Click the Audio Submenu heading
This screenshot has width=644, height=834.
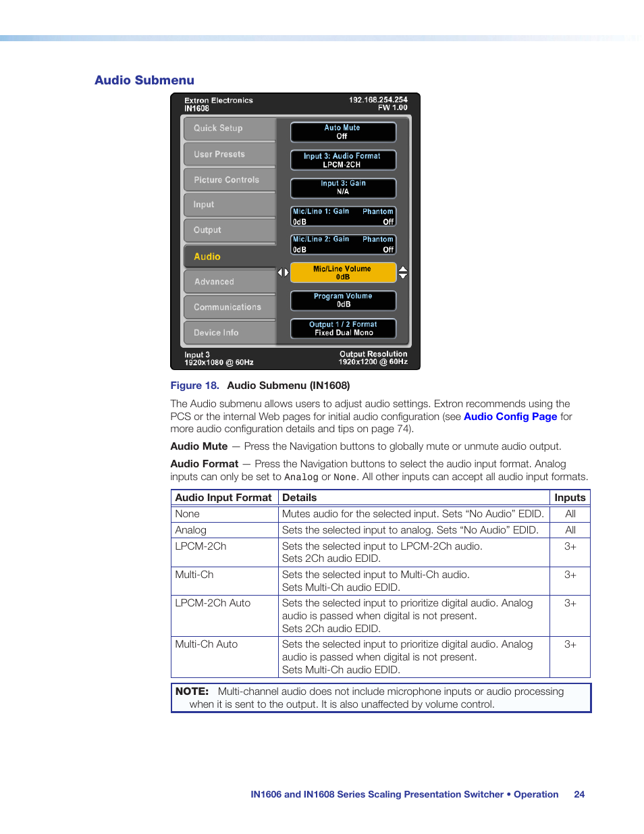[x=144, y=80]
